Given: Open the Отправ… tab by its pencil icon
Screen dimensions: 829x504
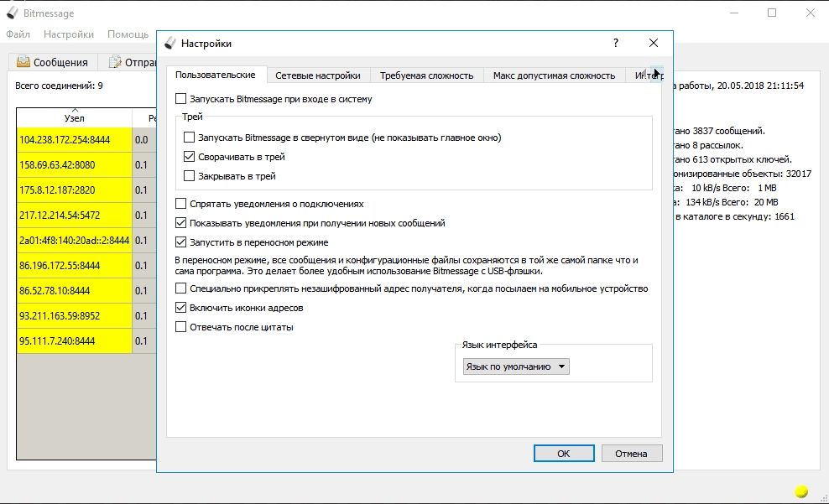Looking at the screenshot, I should pos(115,62).
